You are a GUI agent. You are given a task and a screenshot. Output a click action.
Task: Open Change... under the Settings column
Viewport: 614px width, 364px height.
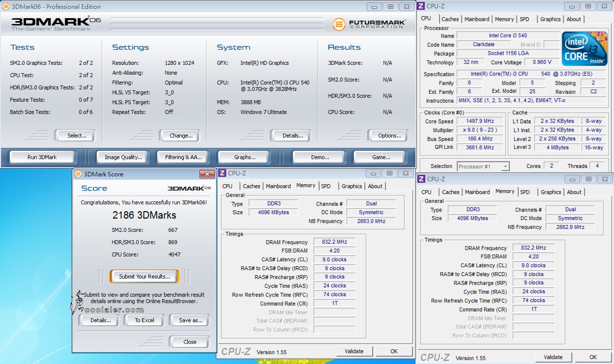click(x=179, y=136)
